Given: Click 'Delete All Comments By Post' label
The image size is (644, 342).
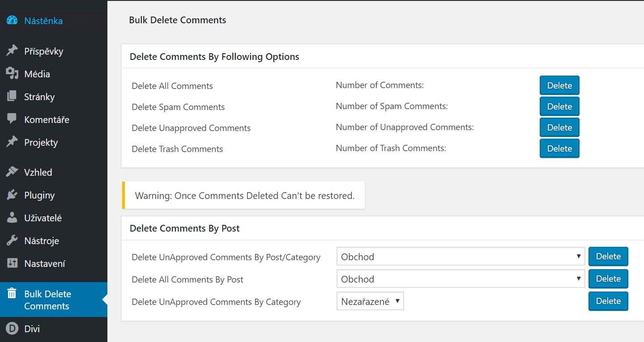Looking at the screenshot, I should coord(188,280).
